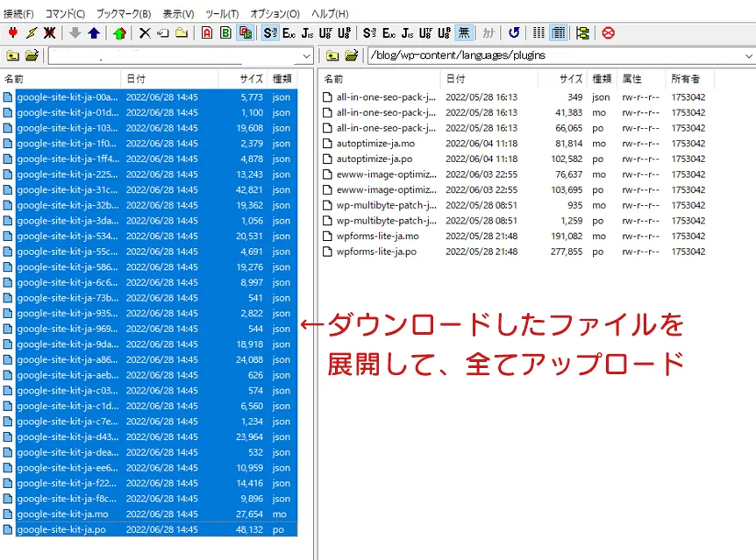Click the Disconnect icon with red X
756x560 pixels.
50,32
